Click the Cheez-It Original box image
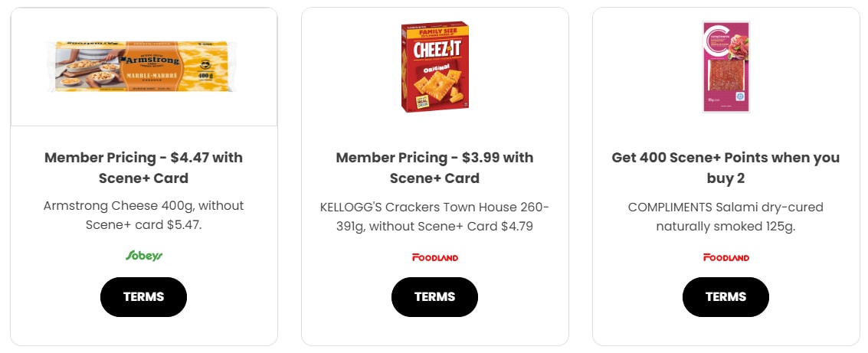Image resolution: width=868 pixels, height=353 pixels. click(x=434, y=67)
